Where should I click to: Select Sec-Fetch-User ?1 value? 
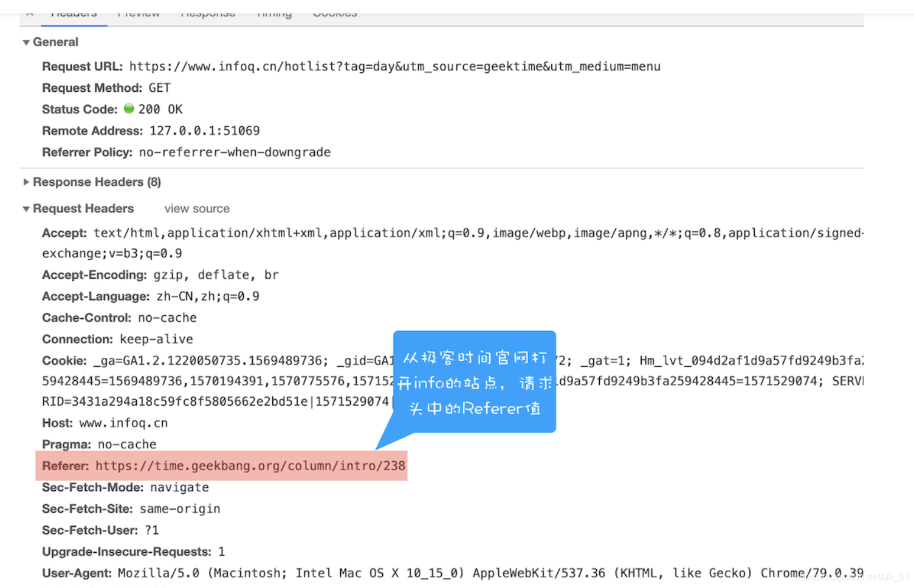[152, 530]
